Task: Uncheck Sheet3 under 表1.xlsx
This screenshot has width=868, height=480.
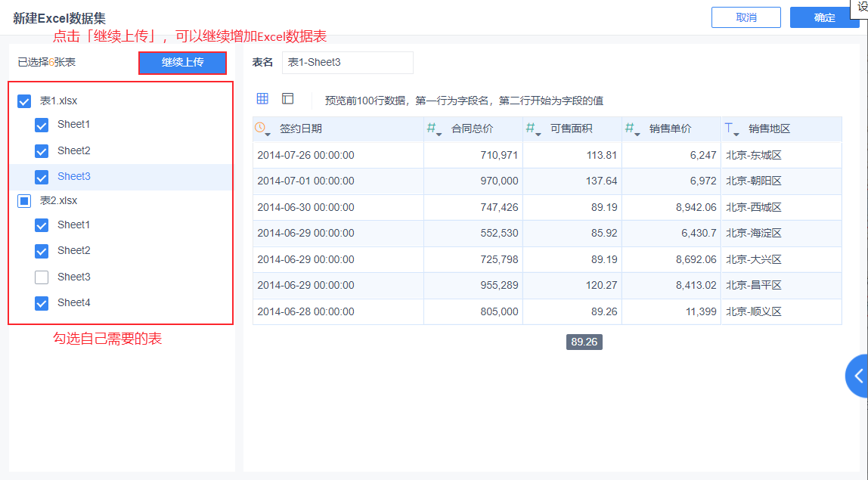Action: point(42,177)
